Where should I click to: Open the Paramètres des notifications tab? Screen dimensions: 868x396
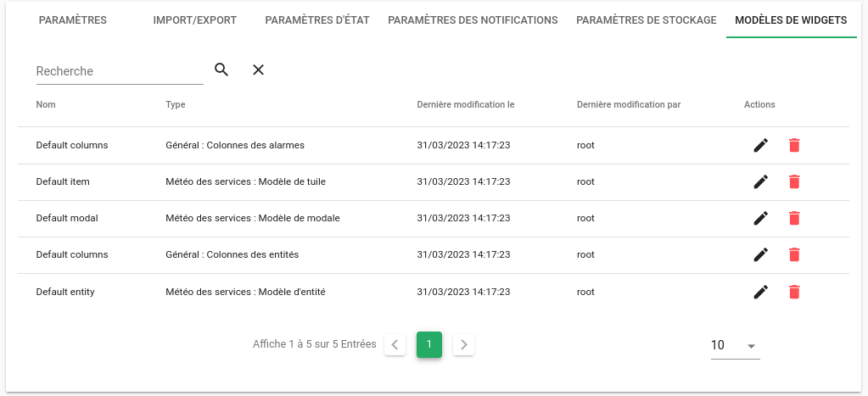[473, 20]
